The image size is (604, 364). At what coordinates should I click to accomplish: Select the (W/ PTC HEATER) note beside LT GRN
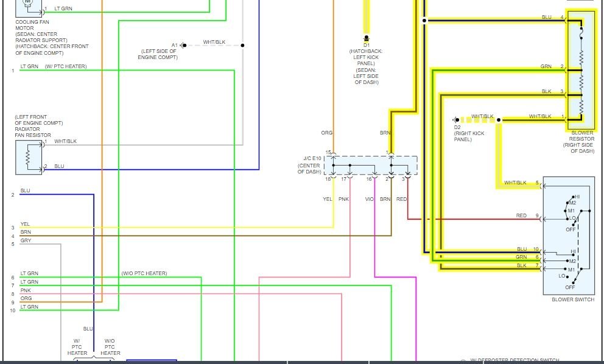[x=66, y=66]
